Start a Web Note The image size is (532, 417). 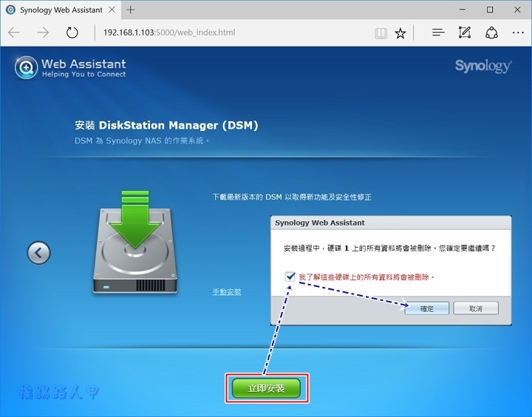pyautogui.click(x=465, y=33)
